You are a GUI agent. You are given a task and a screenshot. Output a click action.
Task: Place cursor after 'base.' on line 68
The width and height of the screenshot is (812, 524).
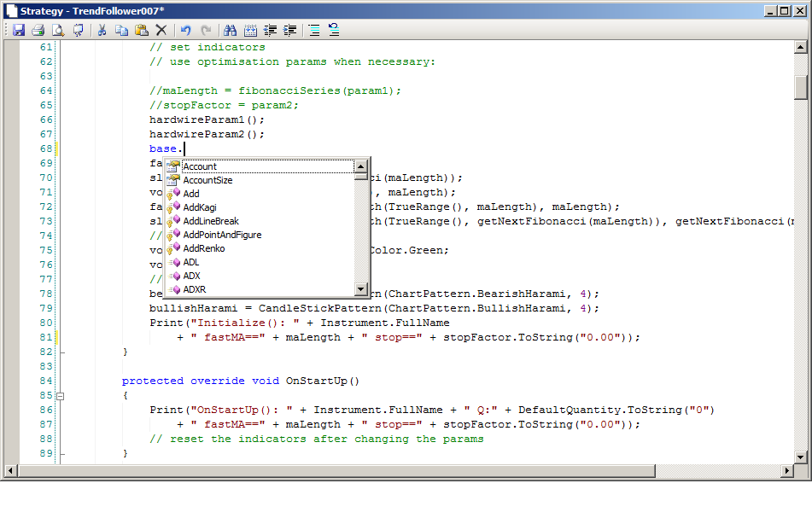(184, 148)
